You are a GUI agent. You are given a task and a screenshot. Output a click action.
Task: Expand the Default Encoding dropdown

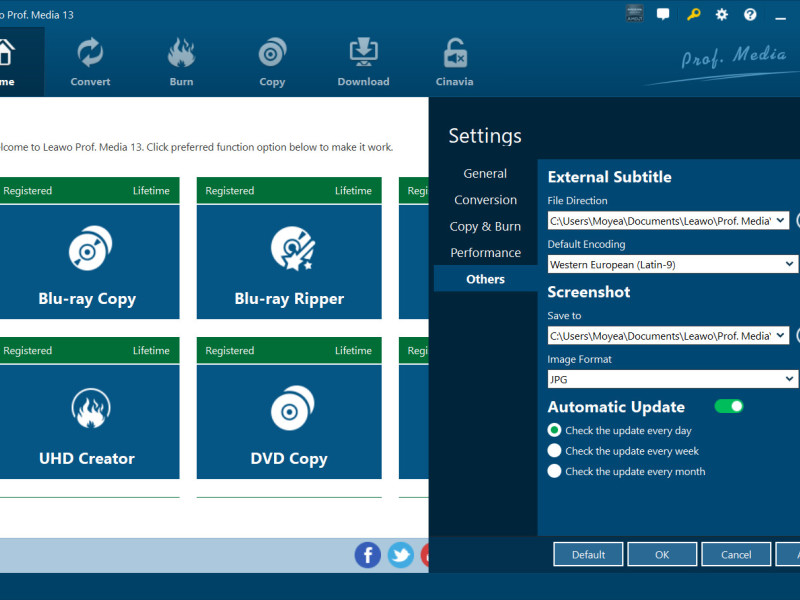[x=789, y=264]
